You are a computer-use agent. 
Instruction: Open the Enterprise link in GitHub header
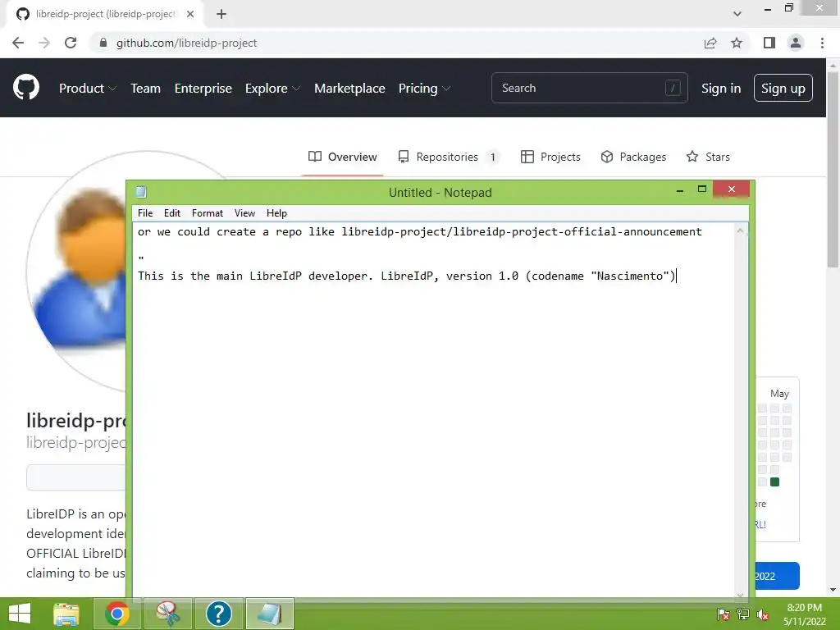203,89
